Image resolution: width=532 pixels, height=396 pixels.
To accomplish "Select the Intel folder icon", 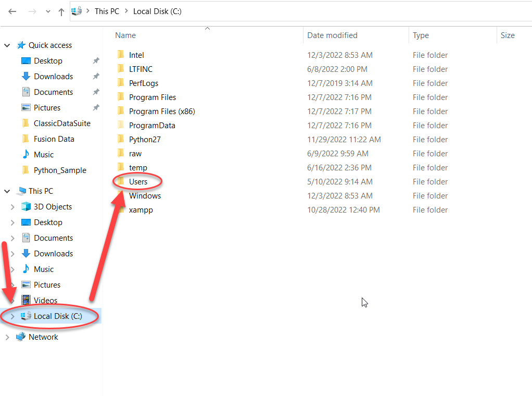I will point(121,55).
